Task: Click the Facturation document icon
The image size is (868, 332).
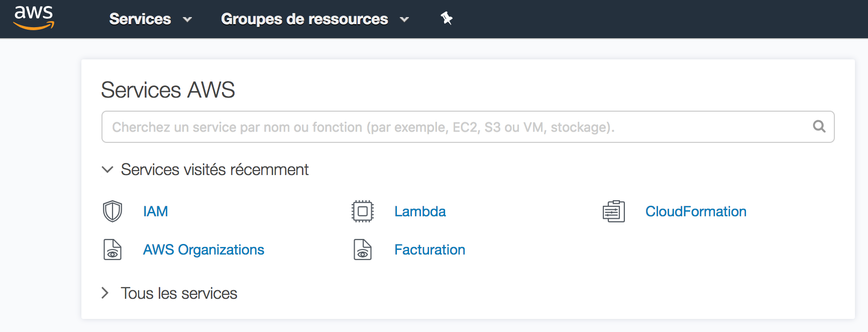Action: [363, 250]
